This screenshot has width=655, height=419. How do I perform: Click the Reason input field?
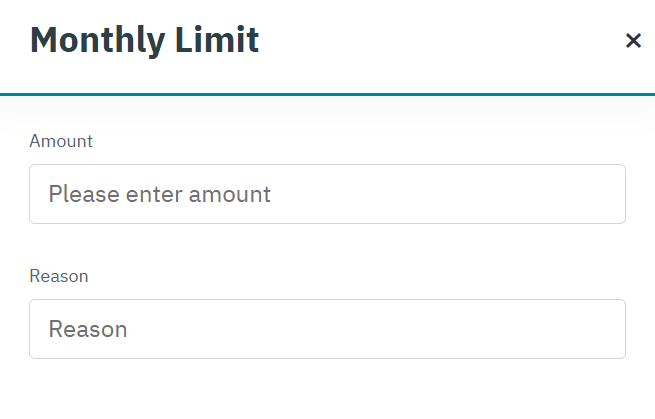click(x=327, y=329)
